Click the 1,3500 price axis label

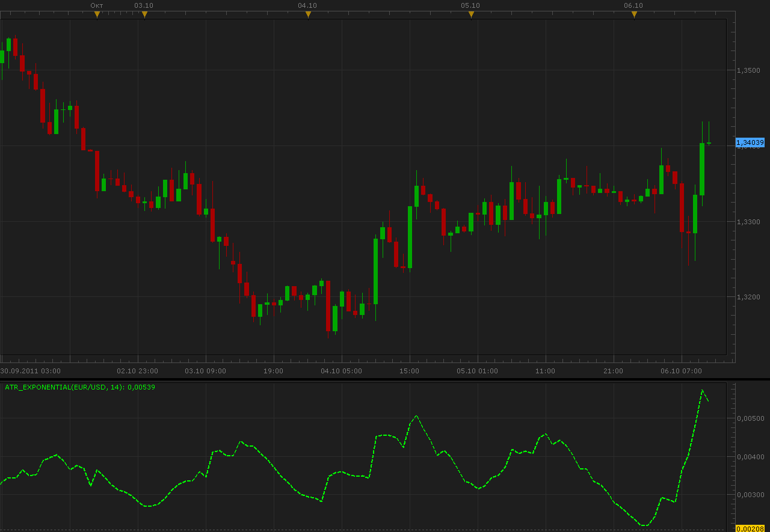748,70
